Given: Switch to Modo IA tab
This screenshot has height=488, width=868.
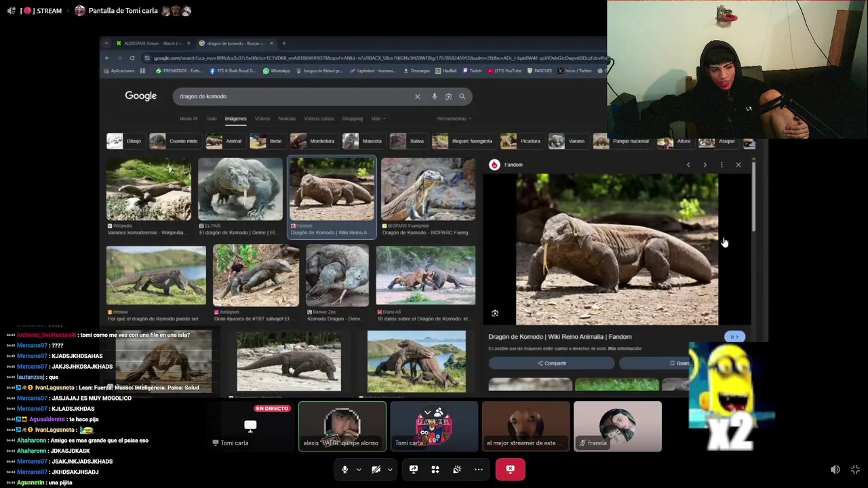Looking at the screenshot, I should click(x=189, y=119).
